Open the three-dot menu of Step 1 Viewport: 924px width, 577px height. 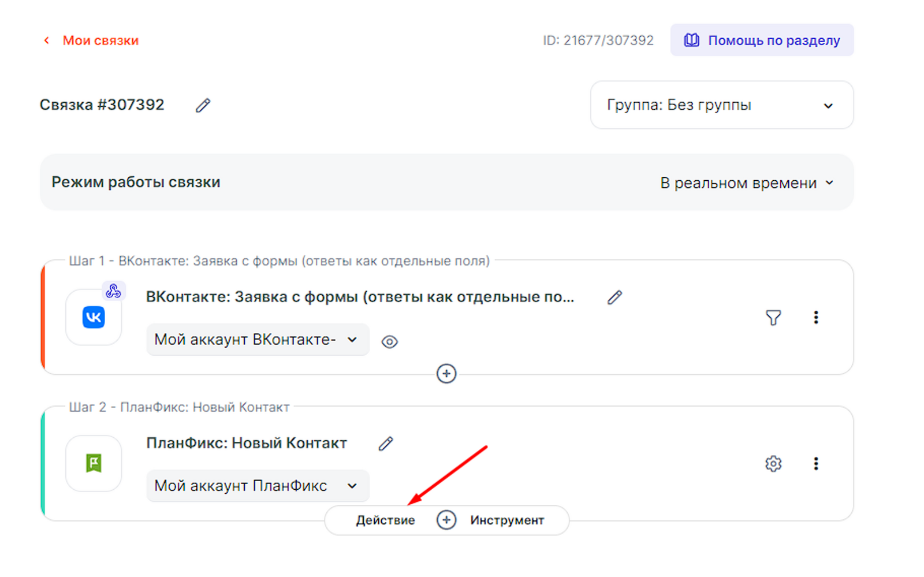(x=815, y=318)
